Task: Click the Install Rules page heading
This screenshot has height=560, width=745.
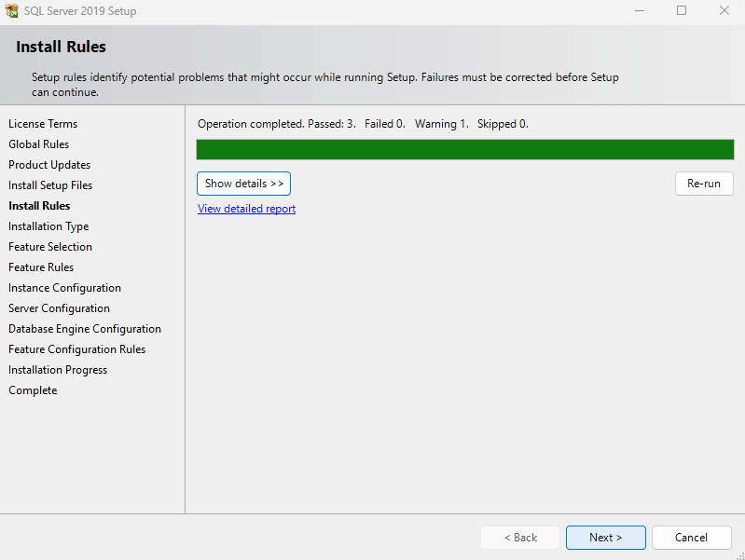Action: coord(61,47)
